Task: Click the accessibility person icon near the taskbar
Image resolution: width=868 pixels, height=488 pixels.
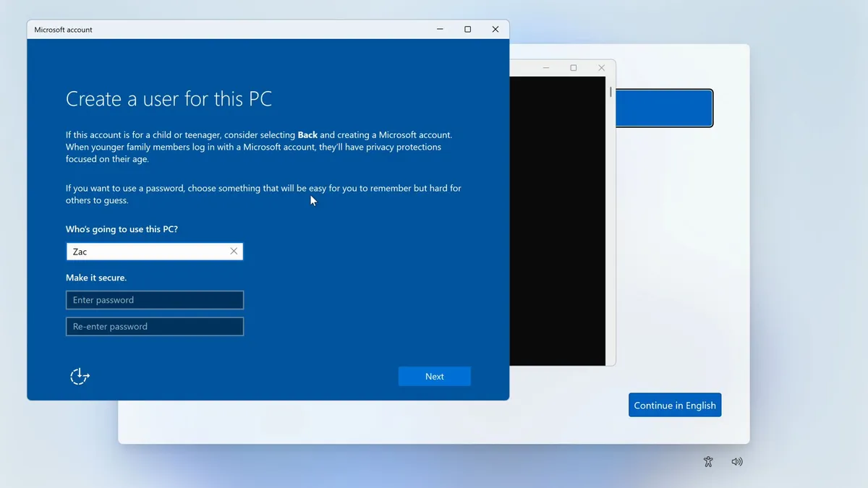Action: tap(708, 461)
